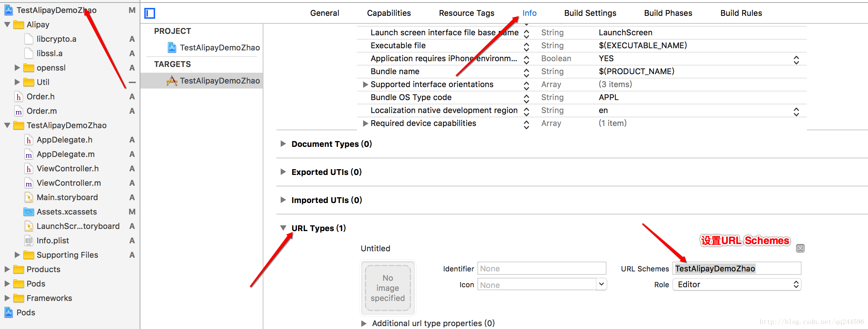The width and height of the screenshot is (868, 329).
Task: Select the libssl.a file icon
Action: click(x=29, y=53)
